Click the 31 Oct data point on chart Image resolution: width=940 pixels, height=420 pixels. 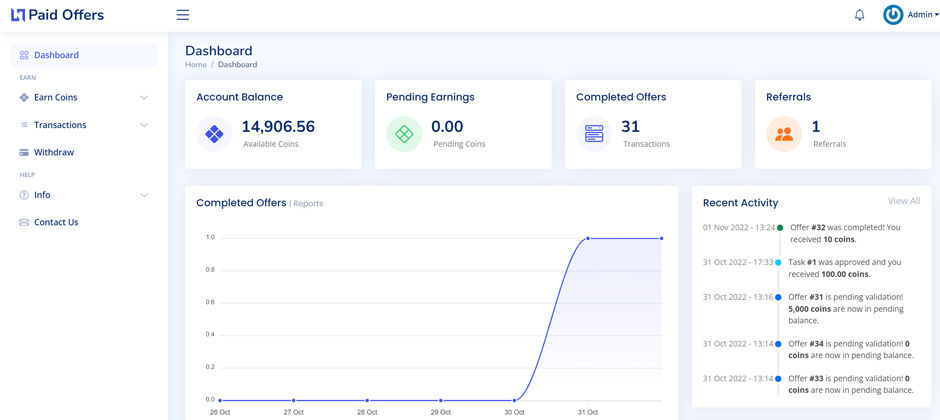pos(588,238)
